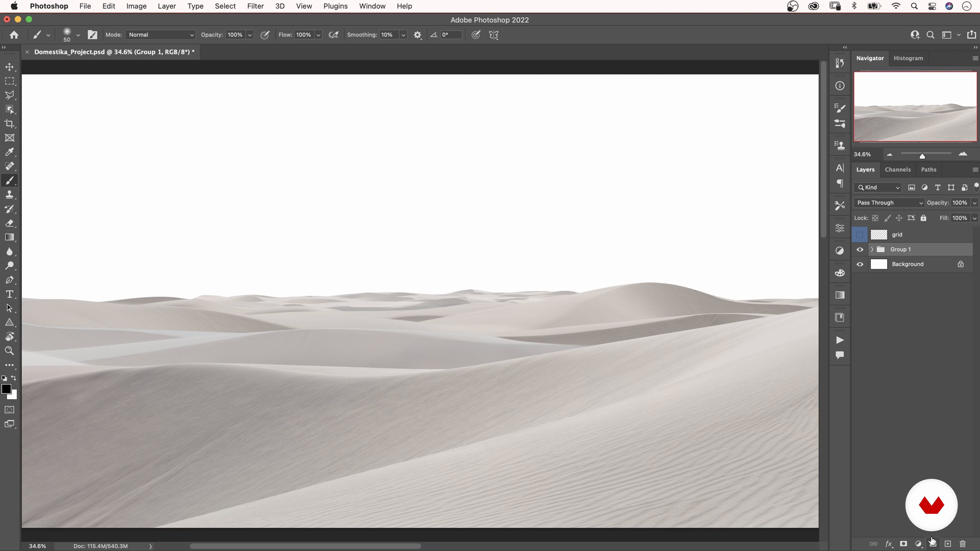The height and width of the screenshot is (551, 980).
Task: Toggle symmetry paint options
Action: coord(494,35)
